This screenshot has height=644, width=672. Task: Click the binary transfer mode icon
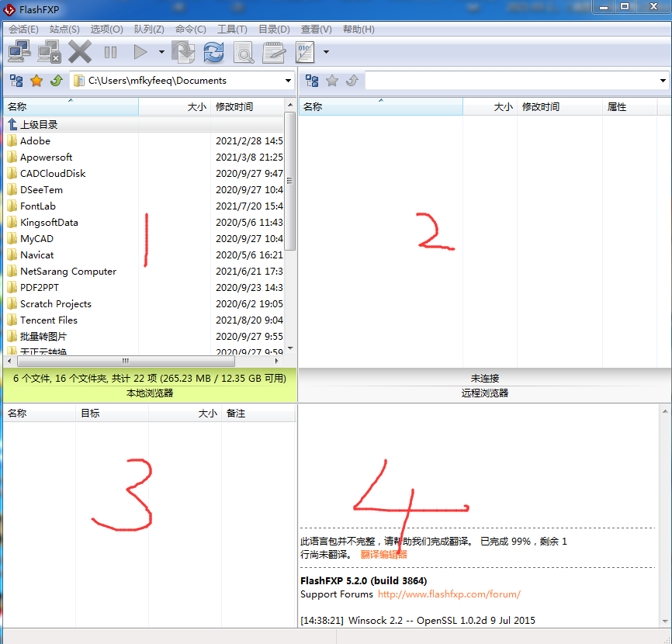point(305,52)
